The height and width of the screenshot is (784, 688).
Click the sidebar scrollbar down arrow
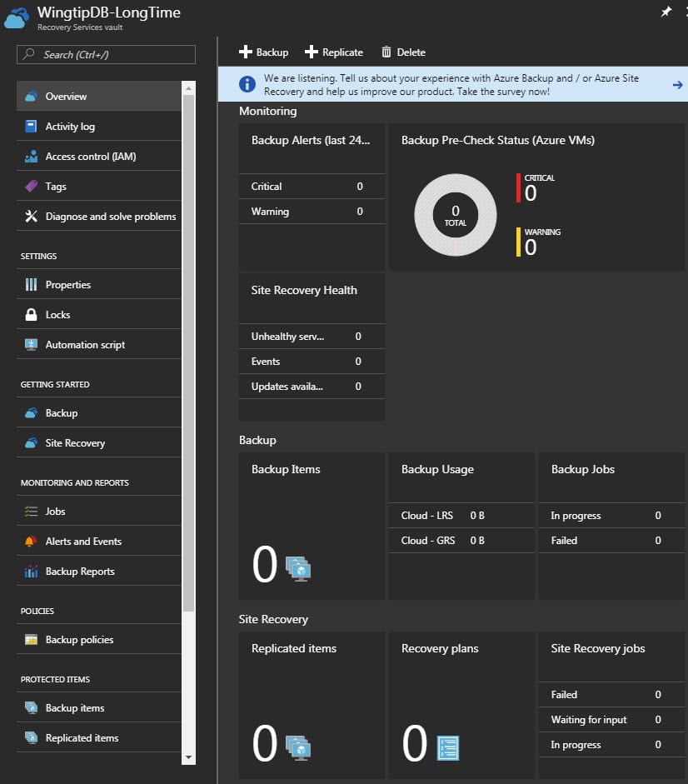click(188, 757)
